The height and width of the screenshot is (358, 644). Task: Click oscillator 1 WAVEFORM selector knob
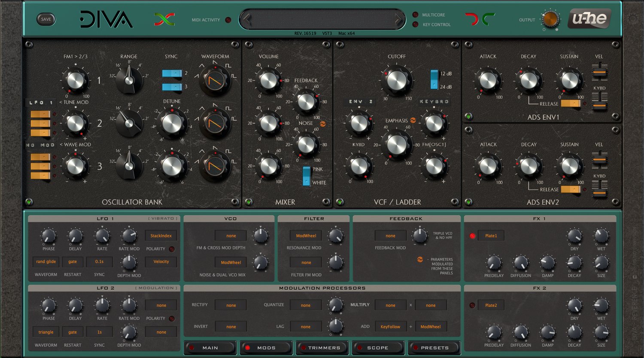[x=215, y=80]
